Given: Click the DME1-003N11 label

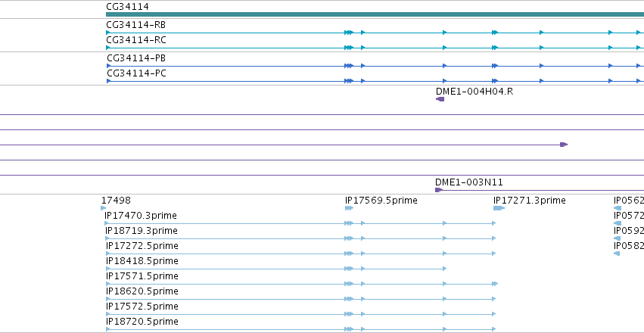Looking at the screenshot, I should point(469,182).
